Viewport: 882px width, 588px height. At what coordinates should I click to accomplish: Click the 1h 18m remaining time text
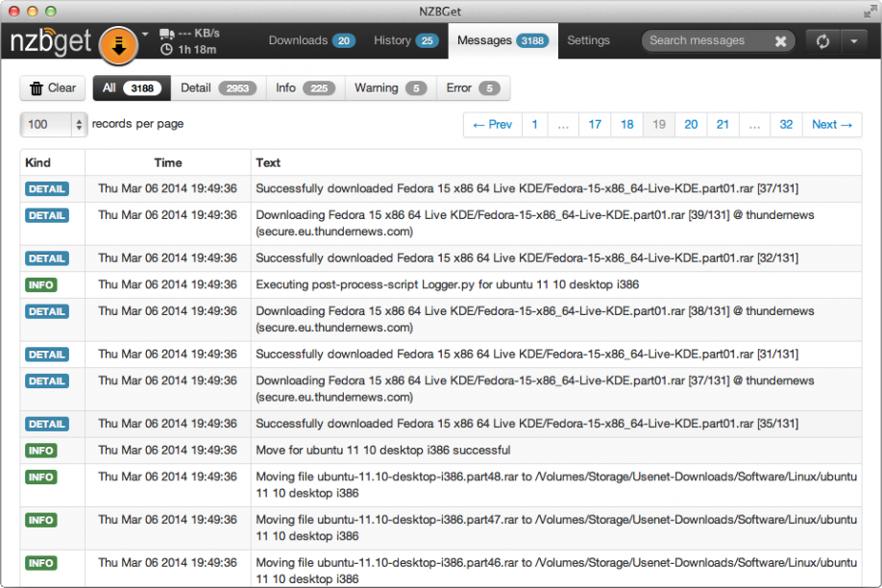click(x=197, y=50)
